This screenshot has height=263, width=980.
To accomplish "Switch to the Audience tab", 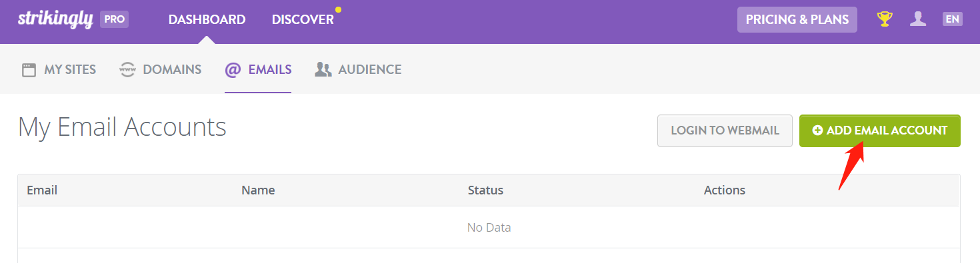I will tap(358, 69).
